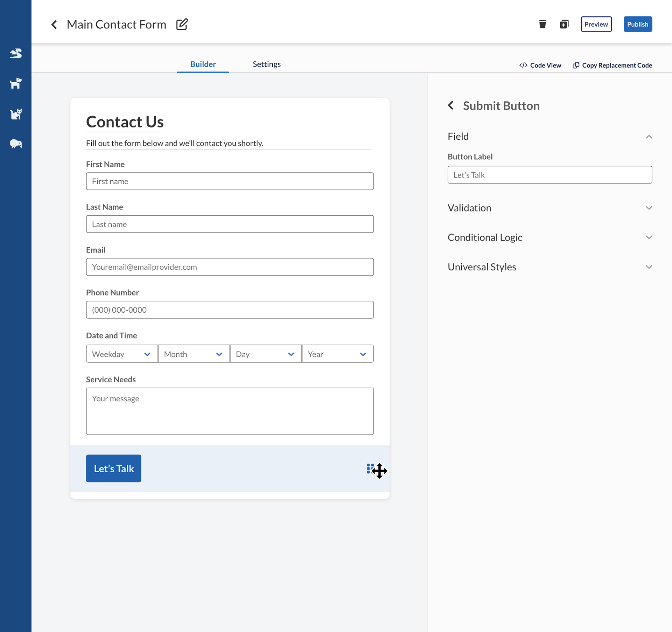Click the dog icon in sidebar
The image size is (672, 632).
pos(16,83)
